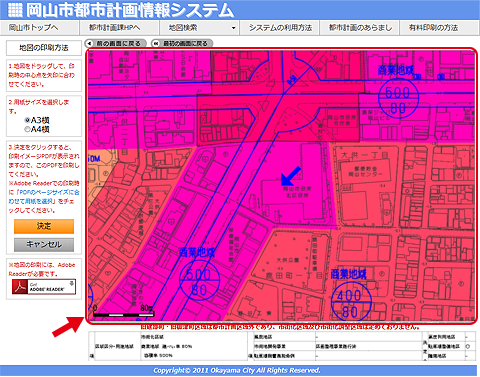Click the rewind icon on 最初の画面に戻る
This screenshot has height=377, width=480.
click(x=156, y=43)
